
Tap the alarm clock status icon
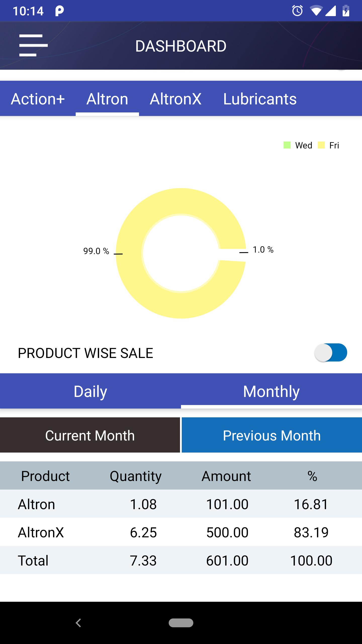coord(297,11)
